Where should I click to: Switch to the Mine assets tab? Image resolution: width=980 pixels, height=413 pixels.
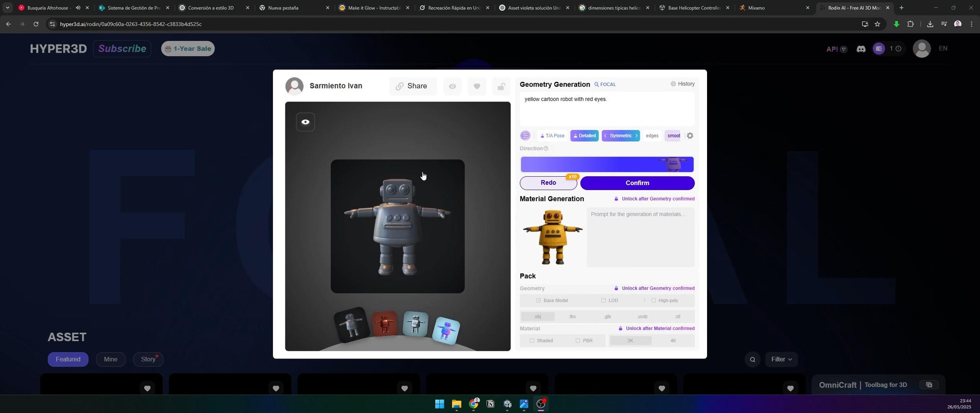point(111,359)
